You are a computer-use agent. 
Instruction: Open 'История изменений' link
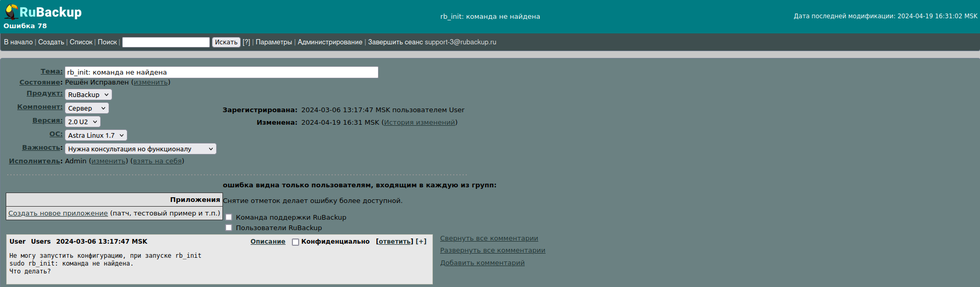(419, 123)
